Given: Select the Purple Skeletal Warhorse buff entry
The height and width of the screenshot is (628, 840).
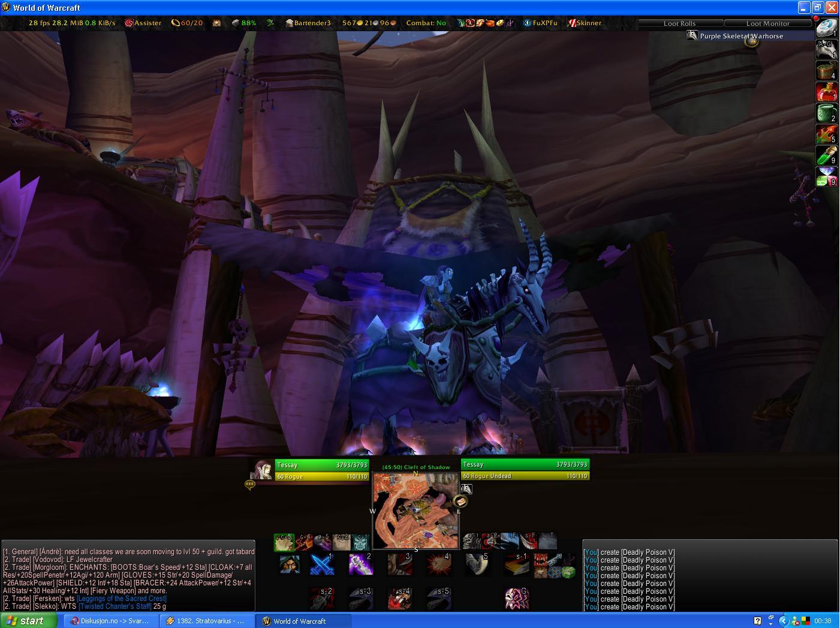Looking at the screenshot, I should click(x=742, y=36).
